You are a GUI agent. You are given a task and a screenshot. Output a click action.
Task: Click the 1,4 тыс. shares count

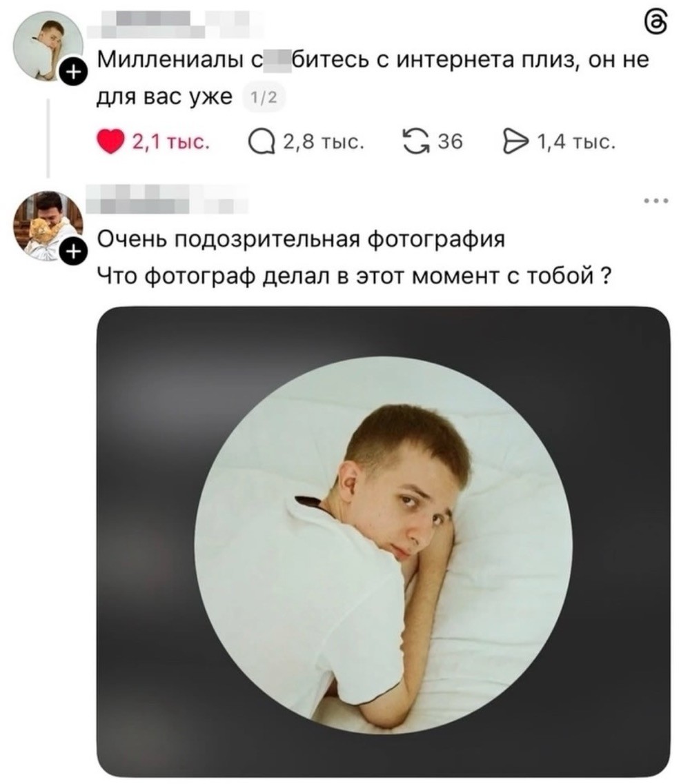pos(575,142)
